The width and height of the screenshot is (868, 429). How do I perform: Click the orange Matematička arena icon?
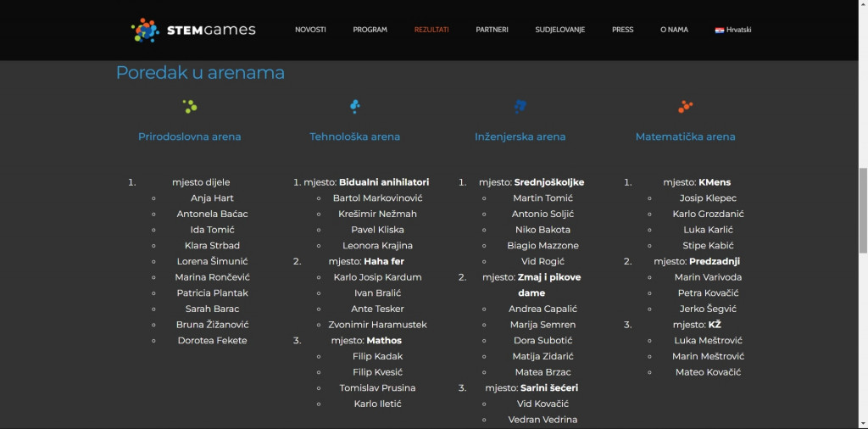click(685, 106)
